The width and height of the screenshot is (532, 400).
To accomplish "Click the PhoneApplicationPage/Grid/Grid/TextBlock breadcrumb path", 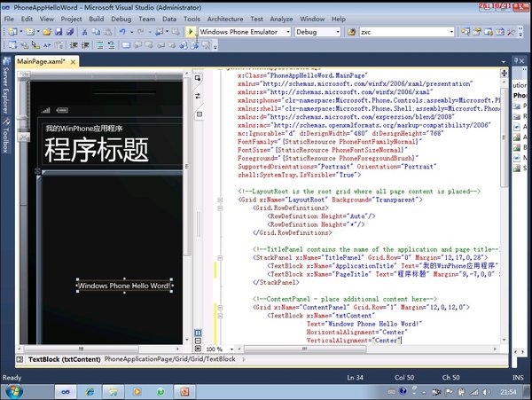I will (x=169, y=359).
